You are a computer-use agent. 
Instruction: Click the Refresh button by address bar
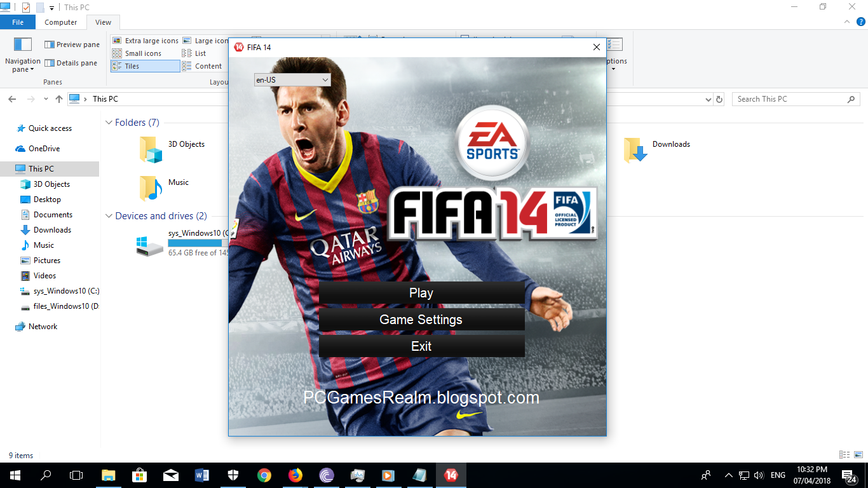[719, 99]
